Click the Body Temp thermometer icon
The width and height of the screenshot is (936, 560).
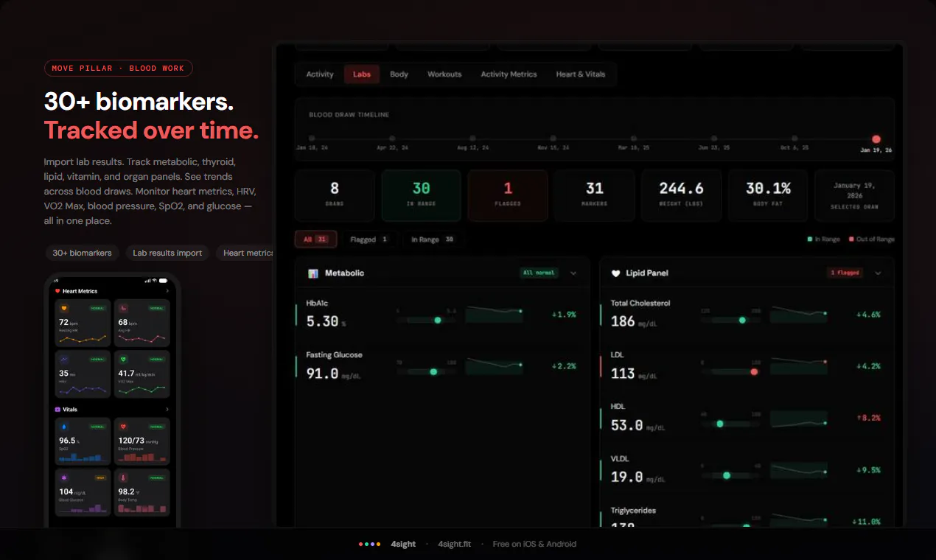pos(123,477)
